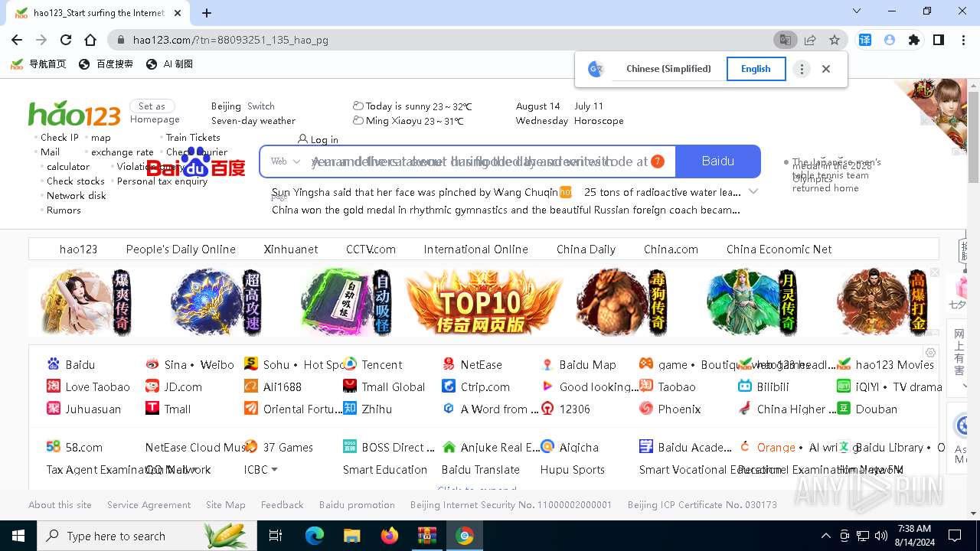Open the Check stocks link
980x551 pixels.
click(75, 181)
